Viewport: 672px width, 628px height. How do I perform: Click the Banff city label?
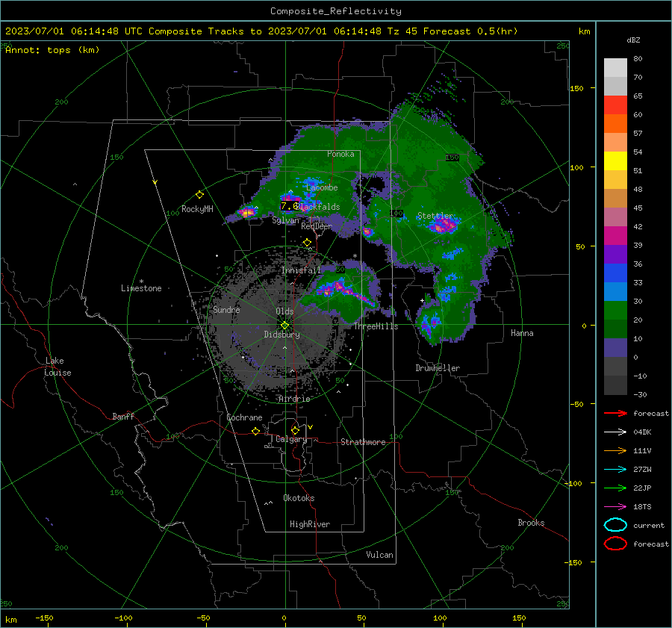click(123, 417)
